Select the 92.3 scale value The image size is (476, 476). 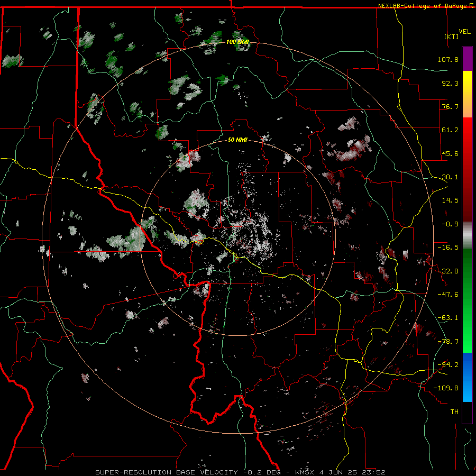pyautogui.click(x=450, y=83)
